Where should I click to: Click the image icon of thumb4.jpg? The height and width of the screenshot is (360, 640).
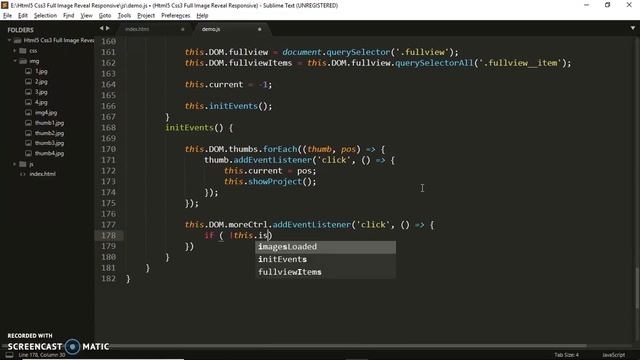click(x=28, y=153)
